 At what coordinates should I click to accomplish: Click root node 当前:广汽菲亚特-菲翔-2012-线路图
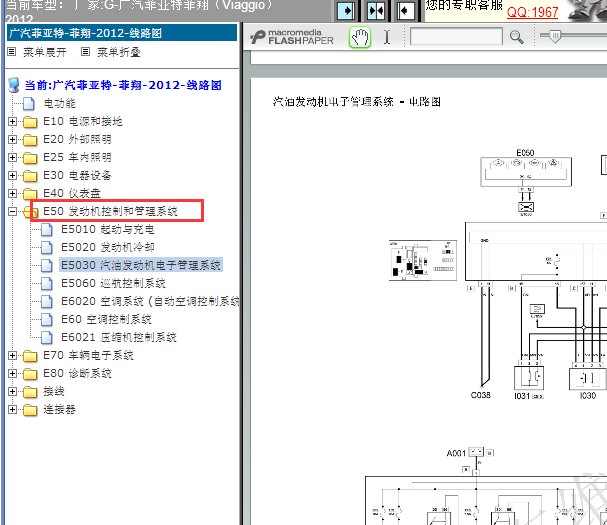coord(123,85)
